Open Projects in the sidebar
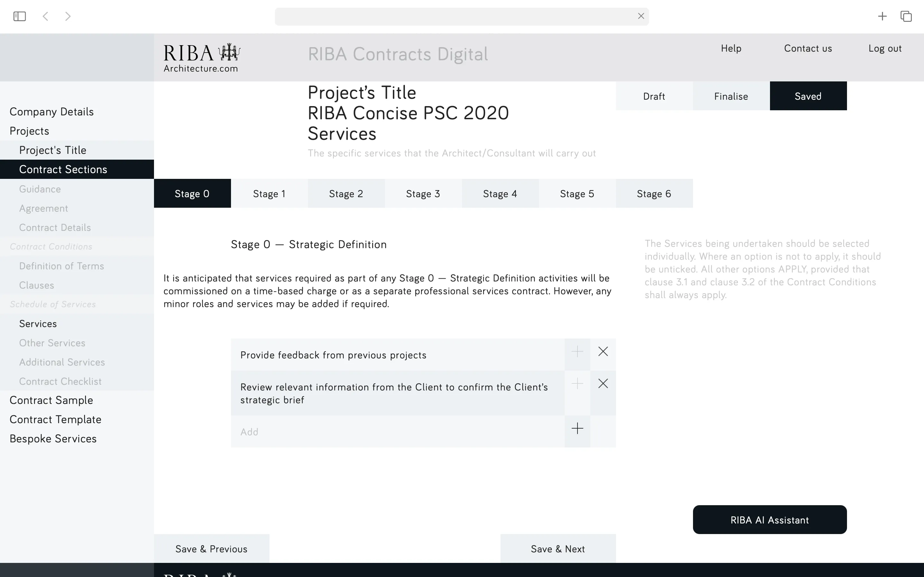924x577 pixels. pyautogui.click(x=29, y=130)
